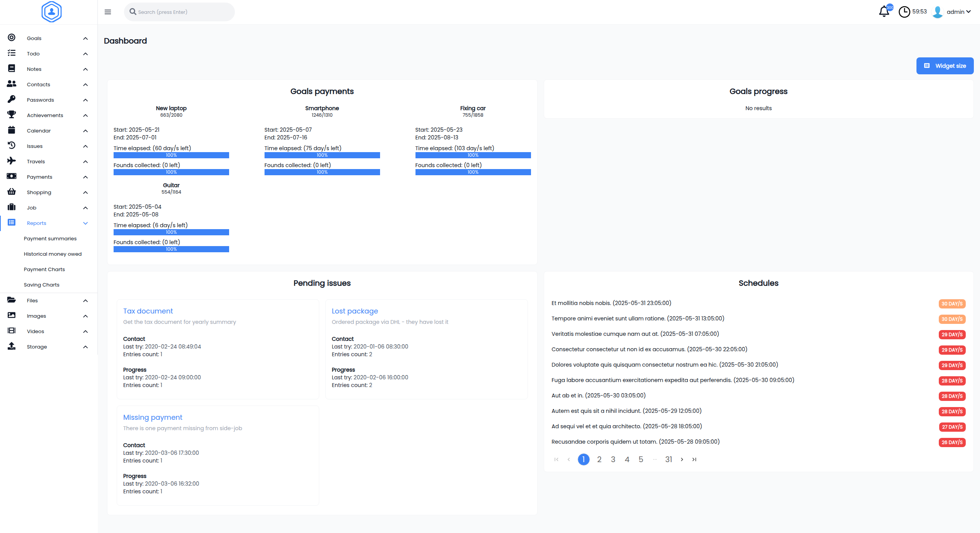Jump to the last Schedules page
Viewport: 980px width, 533px height.
tap(694, 459)
